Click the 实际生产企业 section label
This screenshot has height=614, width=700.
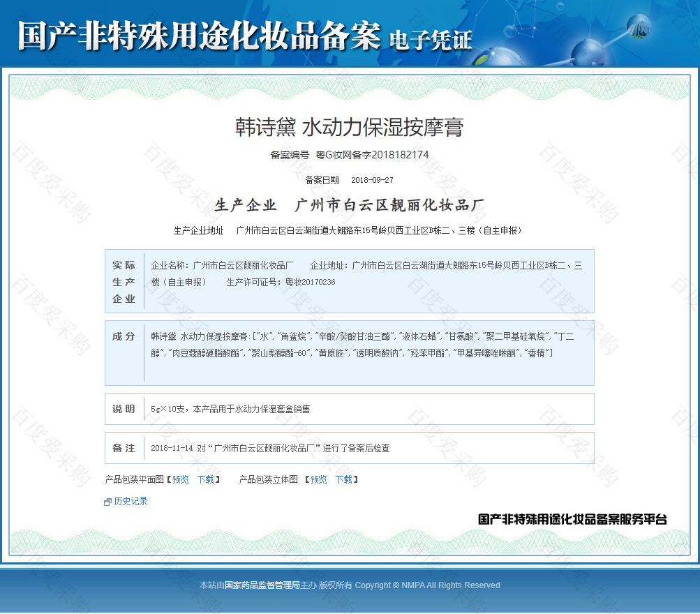point(124,282)
